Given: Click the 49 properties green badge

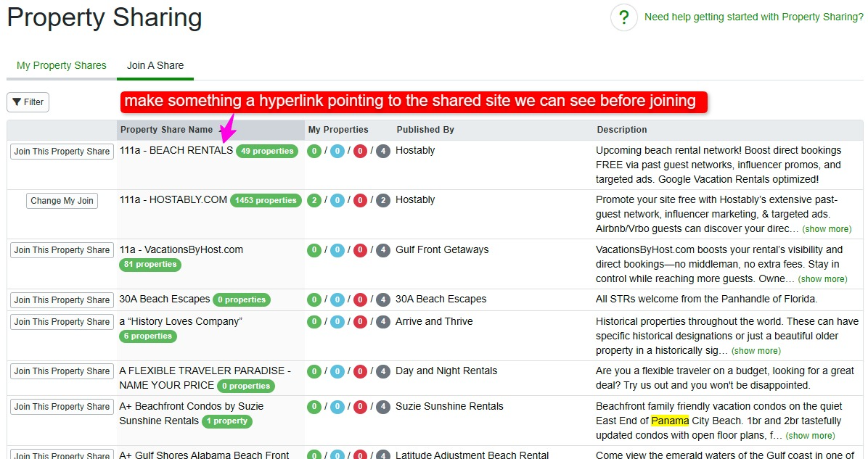Looking at the screenshot, I should [267, 151].
